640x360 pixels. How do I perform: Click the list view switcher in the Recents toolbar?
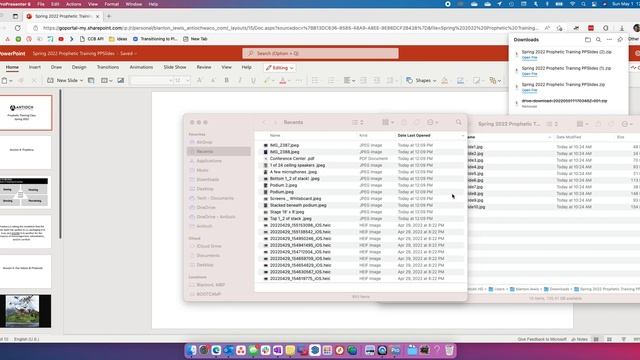358,122
